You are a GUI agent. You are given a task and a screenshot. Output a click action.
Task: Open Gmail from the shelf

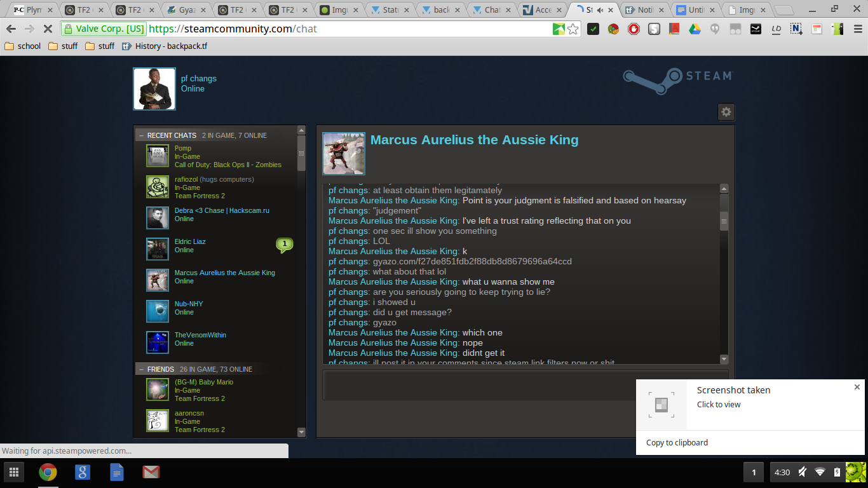[x=151, y=471]
